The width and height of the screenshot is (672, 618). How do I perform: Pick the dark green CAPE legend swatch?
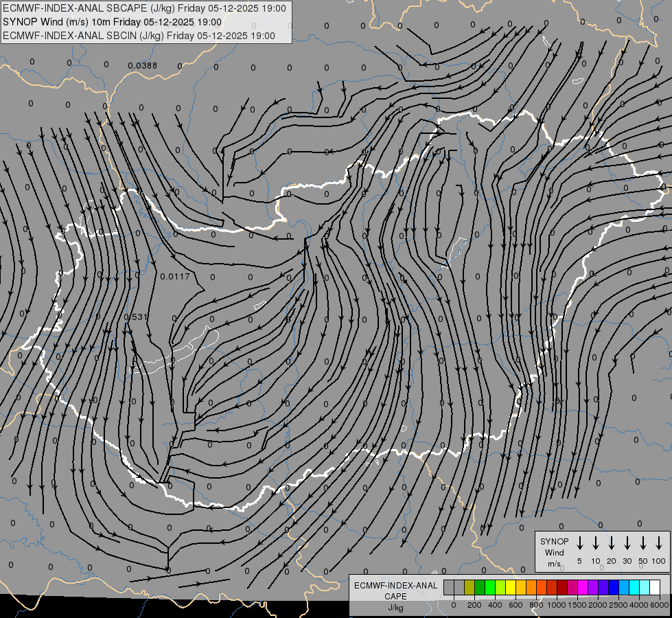tap(480, 587)
